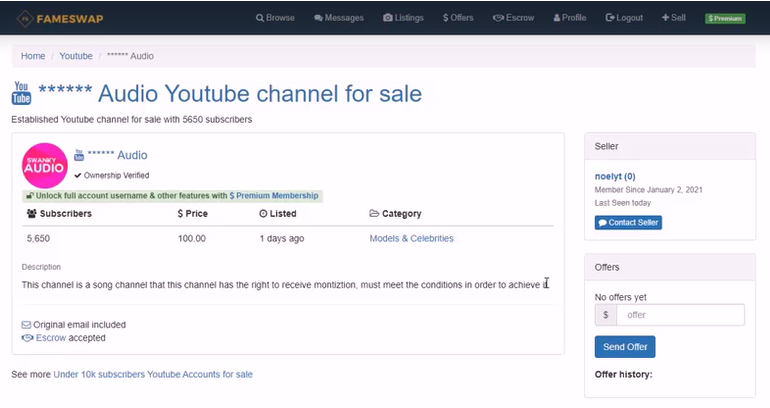
Task: Open Offers in the navigation bar
Action: coord(458,18)
